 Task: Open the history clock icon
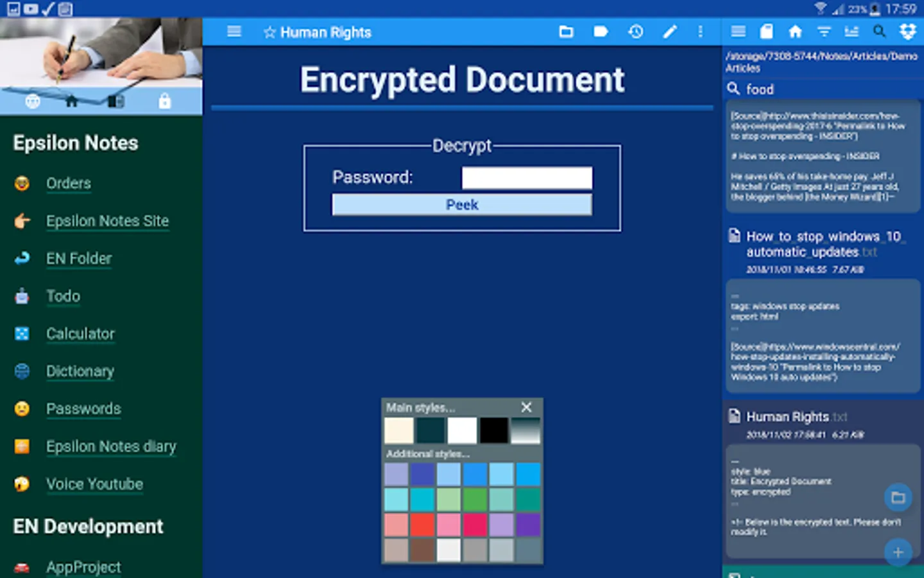[635, 31]
